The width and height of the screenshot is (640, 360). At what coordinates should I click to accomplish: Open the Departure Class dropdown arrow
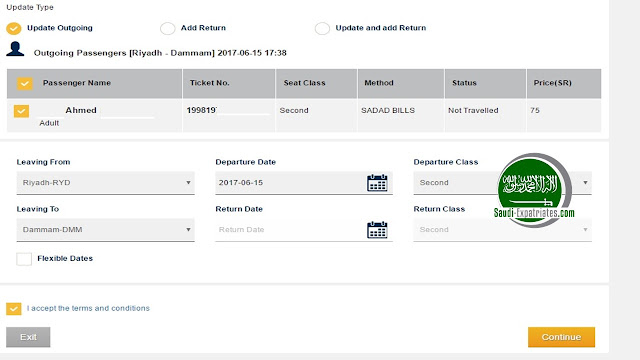[585, 182]
